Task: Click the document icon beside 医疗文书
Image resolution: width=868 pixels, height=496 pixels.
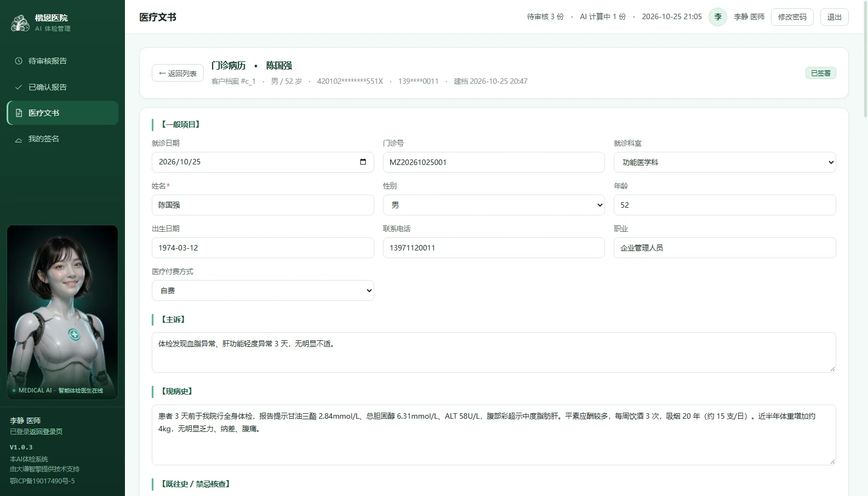Action: click(x=19, y=113)
